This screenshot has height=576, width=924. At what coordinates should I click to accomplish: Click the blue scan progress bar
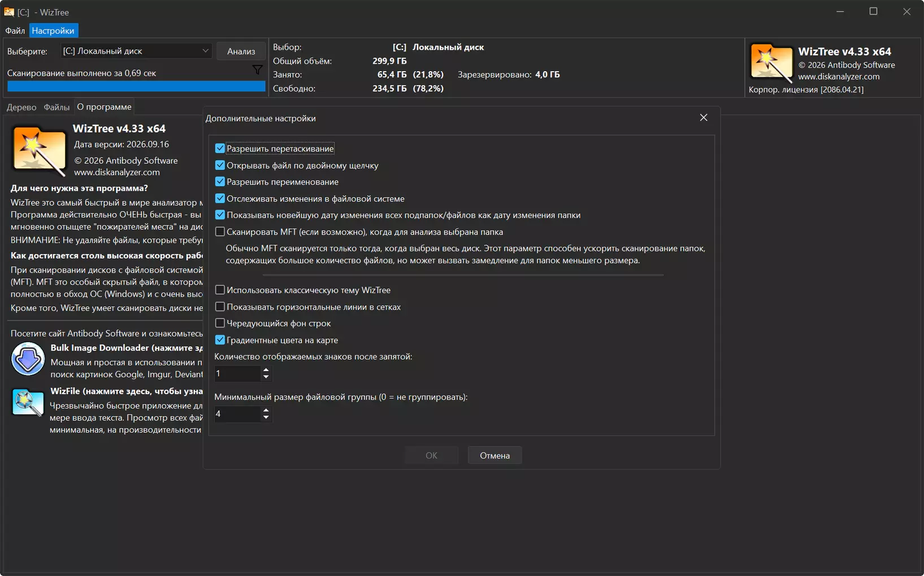(x=136, y=86)
